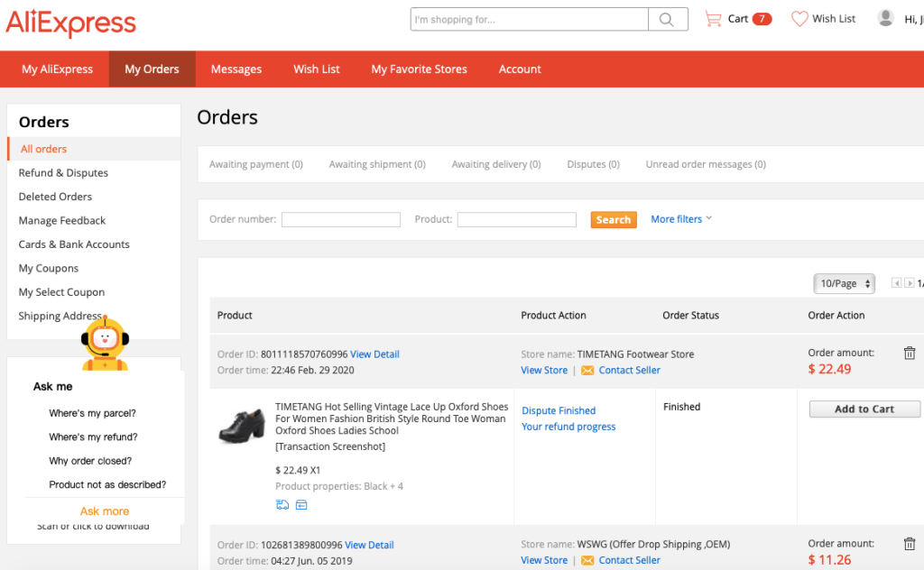Click the I'm shopping for search box
This screenshot has height=570, width=924.
click(529, 20)
